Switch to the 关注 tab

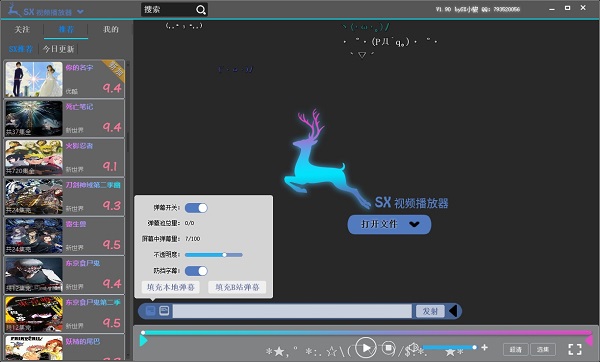tap(22, 29)
